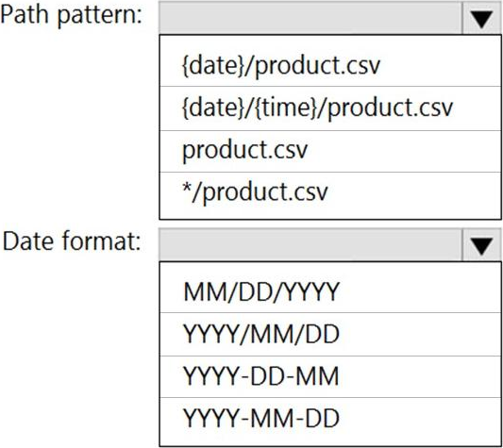Select the month-first slash date format

click(x=330, y=291)
